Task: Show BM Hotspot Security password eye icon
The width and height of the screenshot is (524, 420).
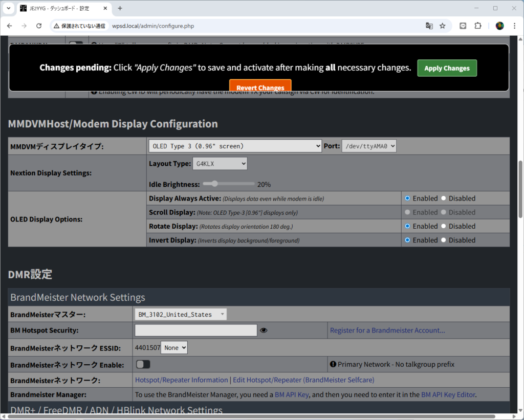Action: tap(264, 330)
